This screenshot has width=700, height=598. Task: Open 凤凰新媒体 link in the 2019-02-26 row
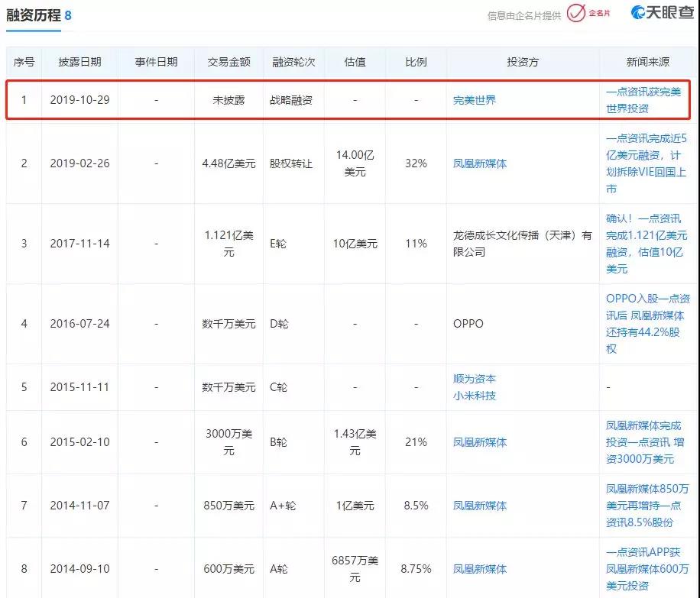pos(480,163)
